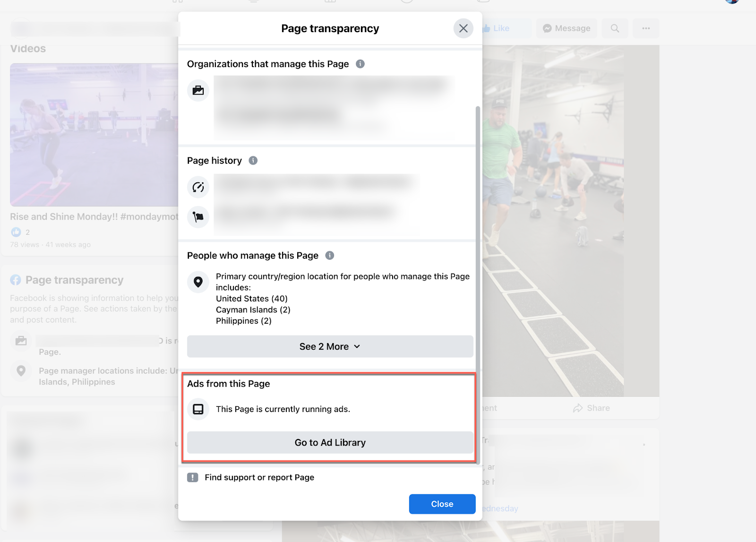Click the ads device icon
Screen dimensions: 756x542
point(198,409)
